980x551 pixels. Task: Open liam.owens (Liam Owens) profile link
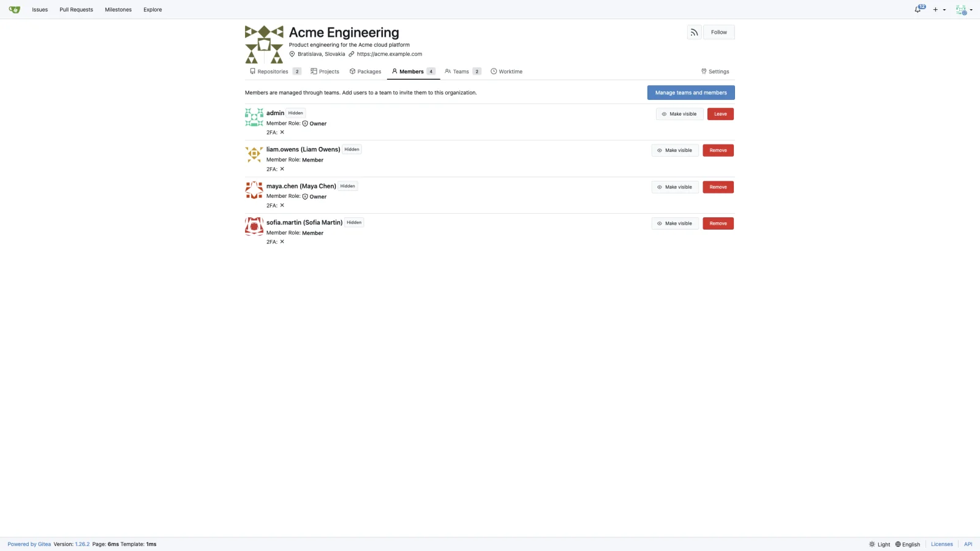(x=303, y=149)
